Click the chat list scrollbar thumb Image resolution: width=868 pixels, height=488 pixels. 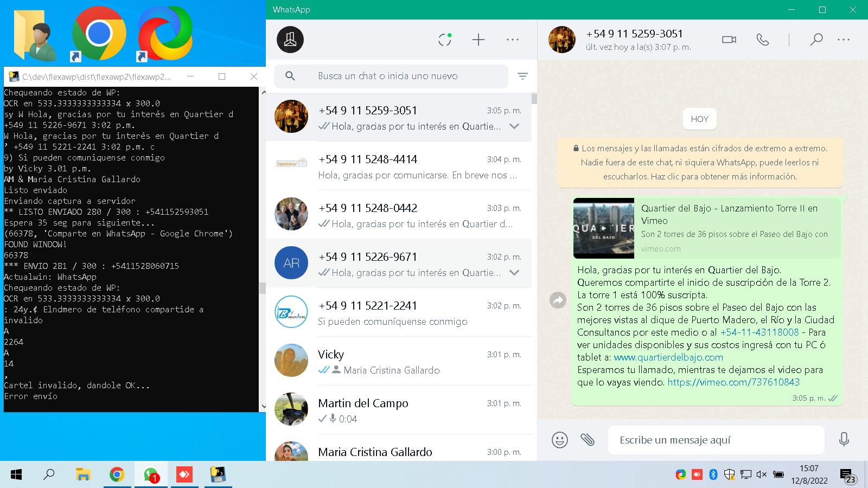(x=534, y=99)
